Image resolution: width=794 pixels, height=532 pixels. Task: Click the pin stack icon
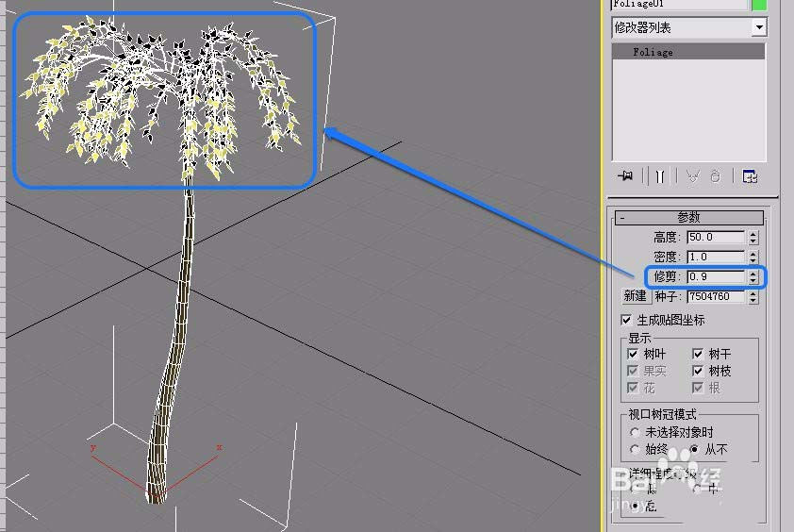pyautogui.click(x=625, y=175)
